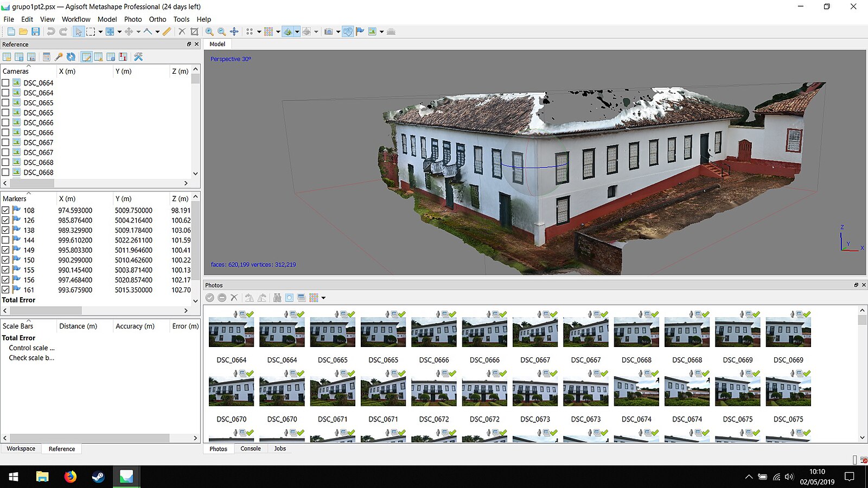Select the Rectangle Selection tool

point(90,31)
